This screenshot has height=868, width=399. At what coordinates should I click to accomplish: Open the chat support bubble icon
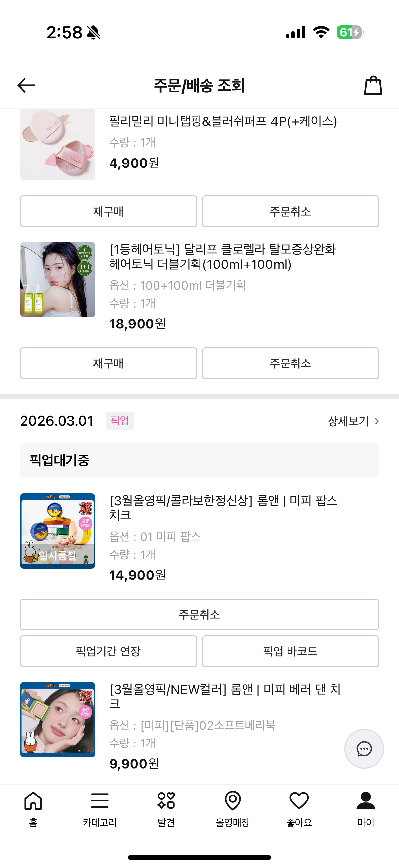(x=364, y=749)
